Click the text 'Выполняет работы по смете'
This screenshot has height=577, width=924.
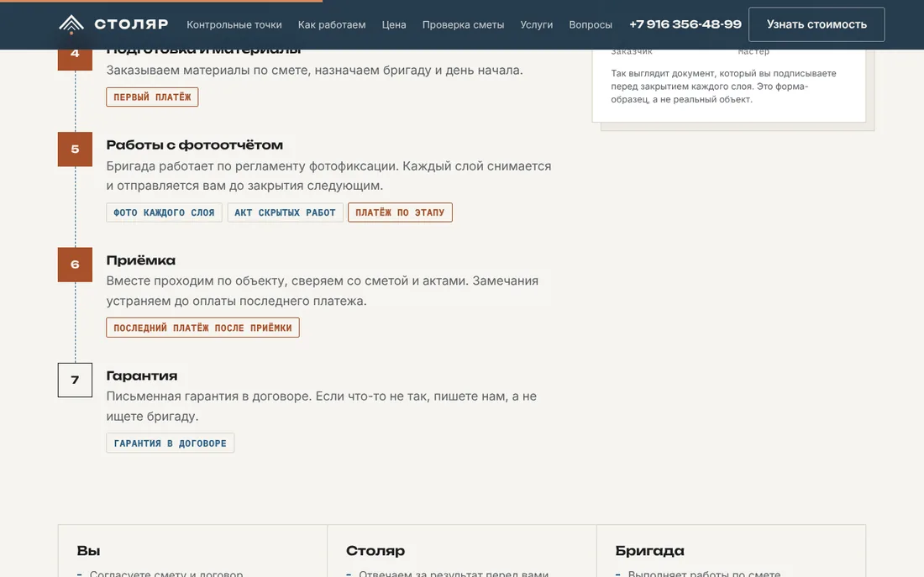click(704, 573)
